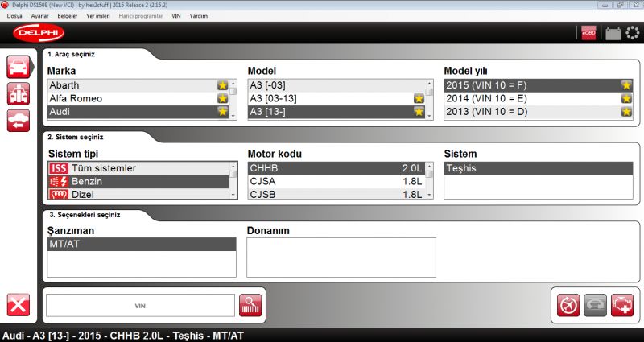Toggle favorite star for Abarth
Screen dimensions: 644x342
tap(223, 85)
